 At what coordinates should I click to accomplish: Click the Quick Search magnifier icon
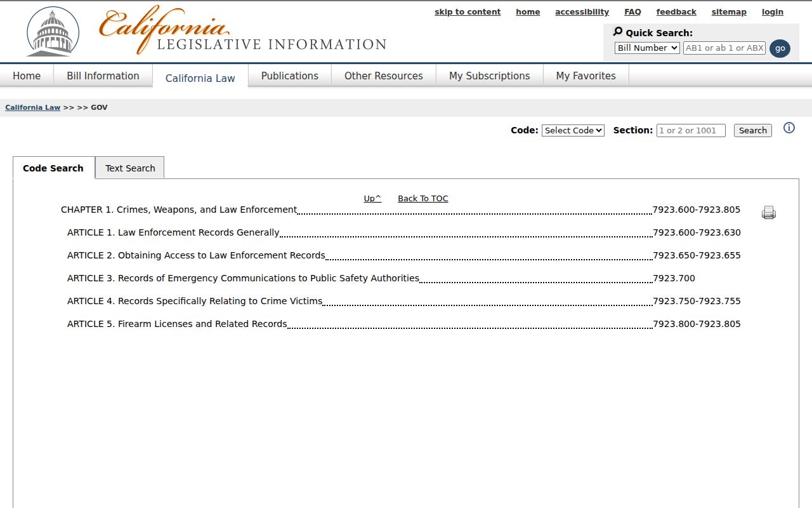(x=618, y=32)
